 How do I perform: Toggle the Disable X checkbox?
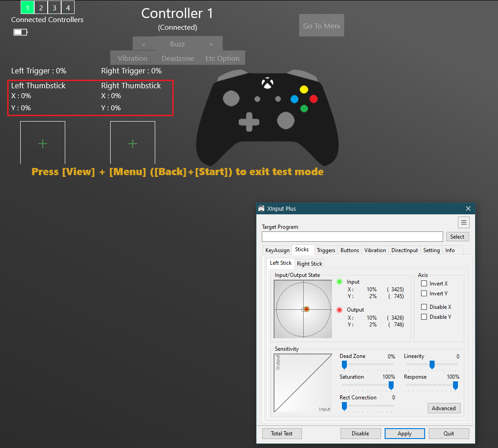coord(424,307)
